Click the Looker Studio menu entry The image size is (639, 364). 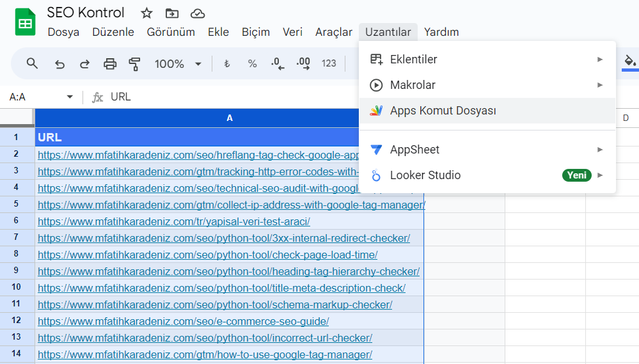pos(425,175)
